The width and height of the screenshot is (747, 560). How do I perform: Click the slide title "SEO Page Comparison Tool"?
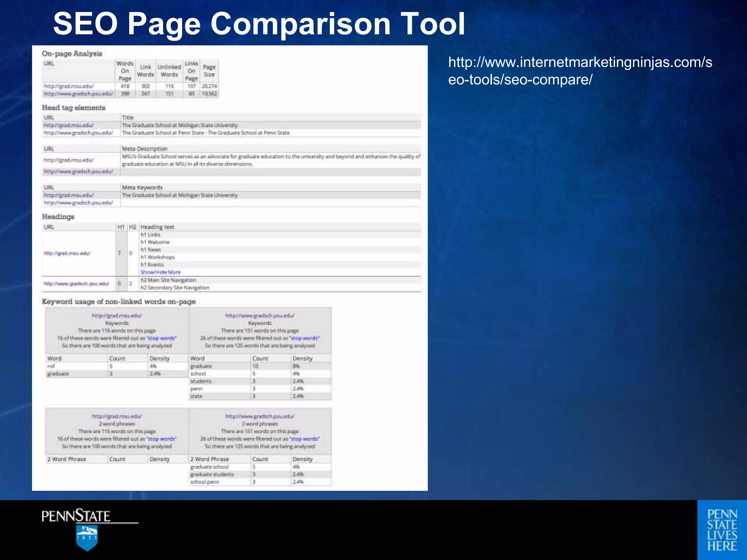click(259, 24)
